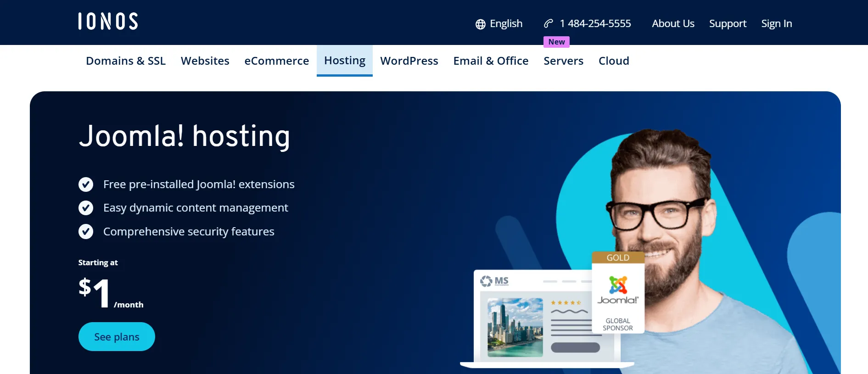Open the Cloud menu
The image size is (868, 374).
click(x=614, y=61)
